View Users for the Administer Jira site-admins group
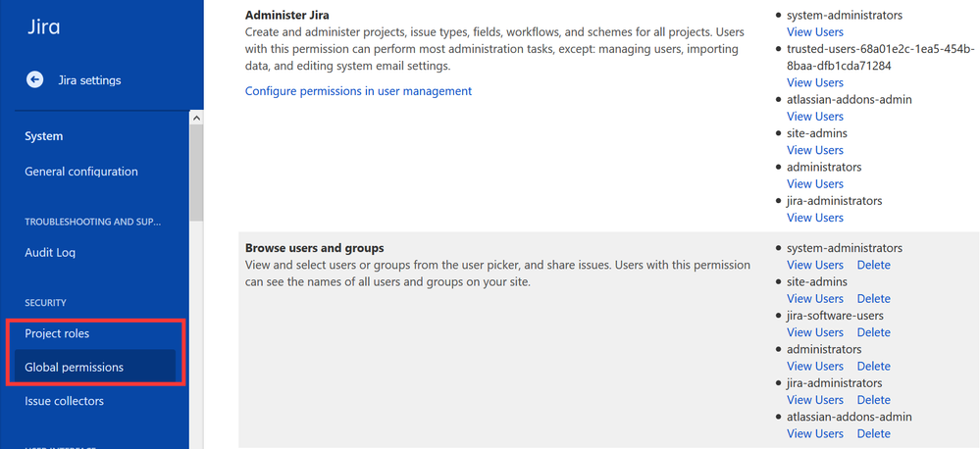This screenshot has height=449, width=980. pyautogui.click(x=815, y=150)
